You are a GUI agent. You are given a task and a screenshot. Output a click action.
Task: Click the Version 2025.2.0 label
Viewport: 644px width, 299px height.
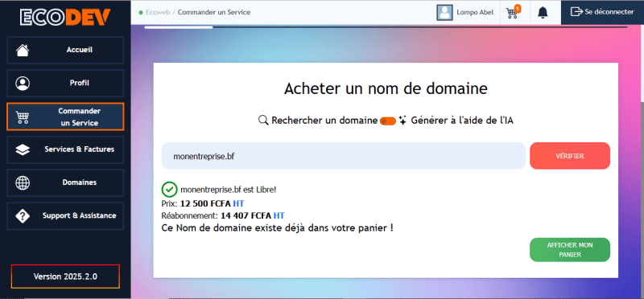coord(65,276)
